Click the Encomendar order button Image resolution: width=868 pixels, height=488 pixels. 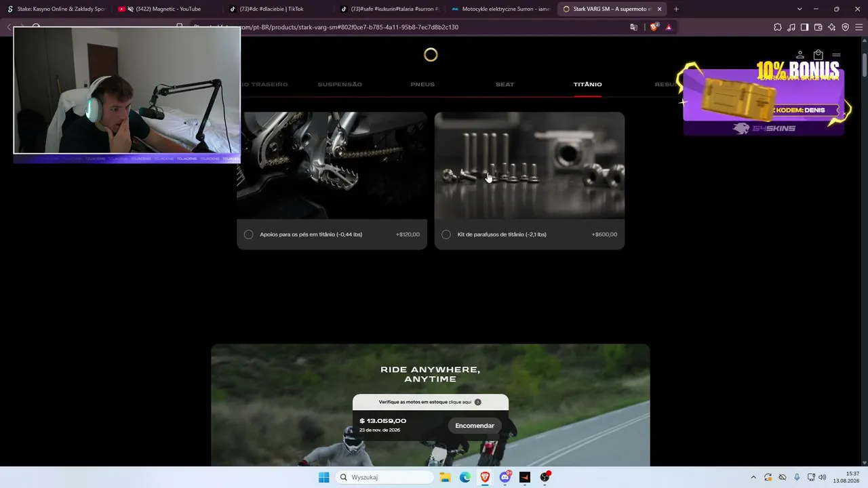[x=475, y=426]
